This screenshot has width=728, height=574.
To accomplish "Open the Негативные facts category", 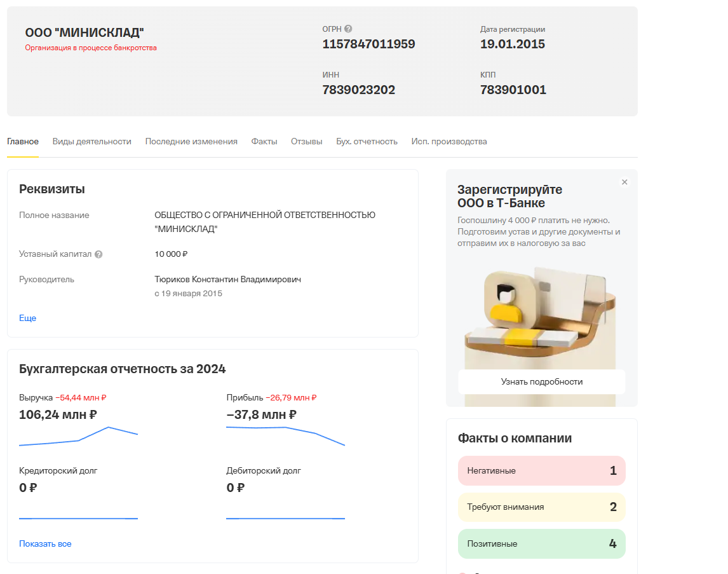I will [x=541, y=471].
